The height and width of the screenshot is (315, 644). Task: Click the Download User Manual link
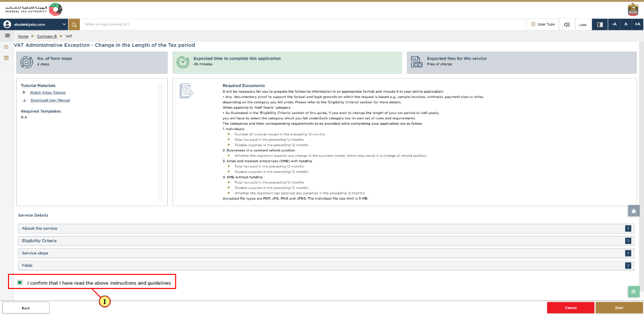(50, 100)
